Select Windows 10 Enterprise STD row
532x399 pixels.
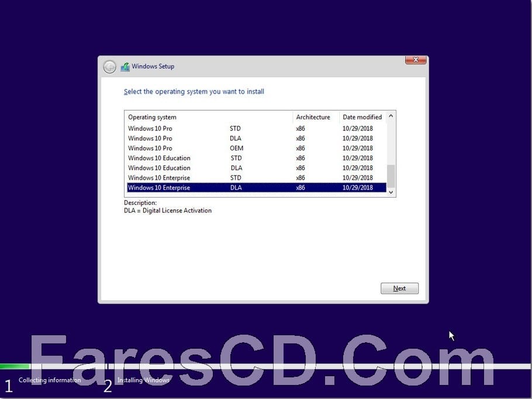coord(257,178)
